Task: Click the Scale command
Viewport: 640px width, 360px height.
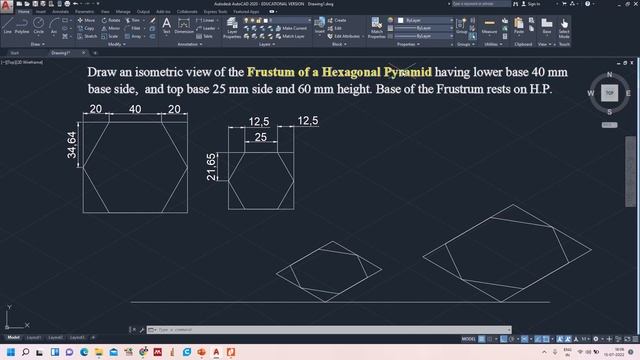Action: tap(110, 36)
